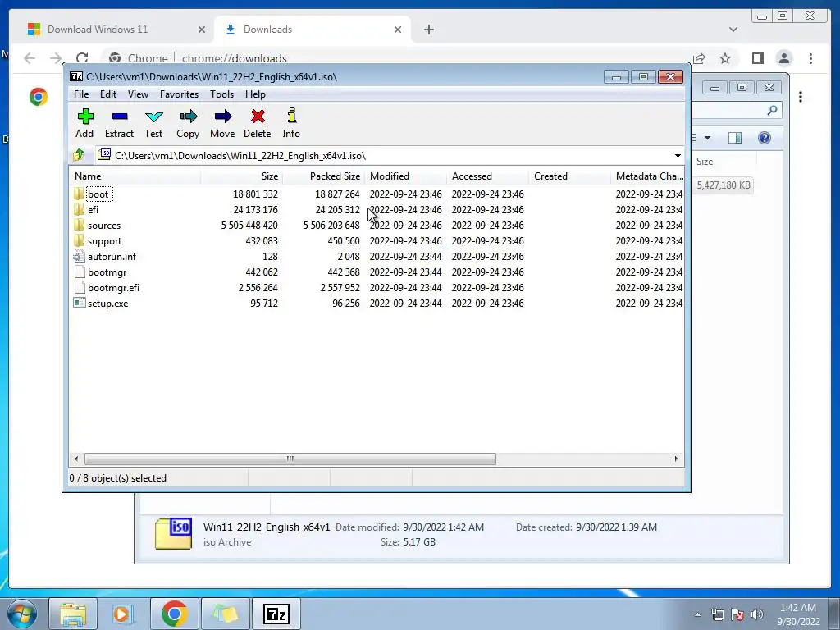Select the bootmgr file name
The image size is (840, 630).
coord(107,272)
